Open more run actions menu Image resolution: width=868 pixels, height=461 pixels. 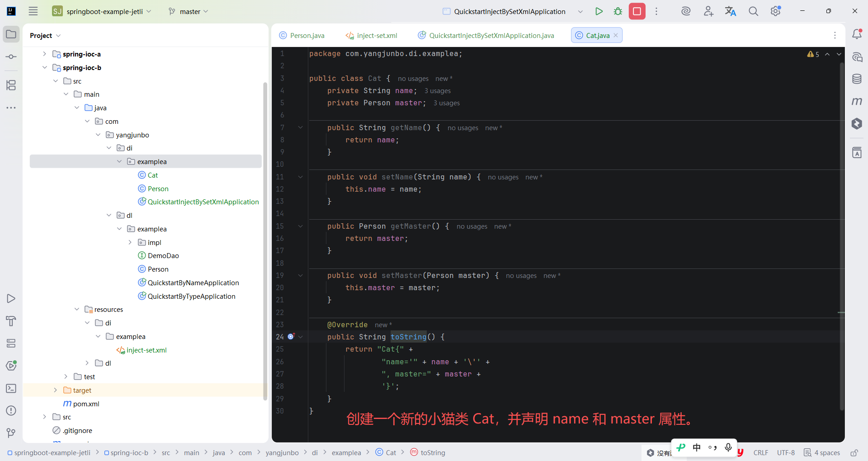click(x=656, y=11)
